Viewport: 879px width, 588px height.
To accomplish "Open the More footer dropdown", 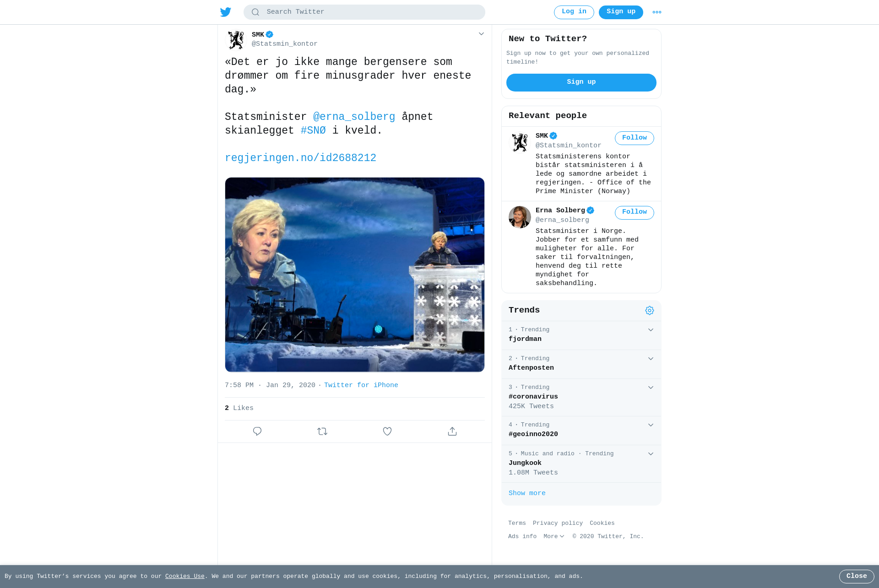I will click(554, 536).
